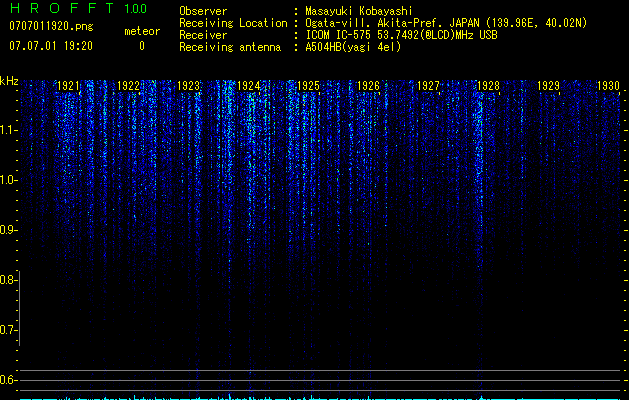
Task: Click the meteor label
Action: 142,31
